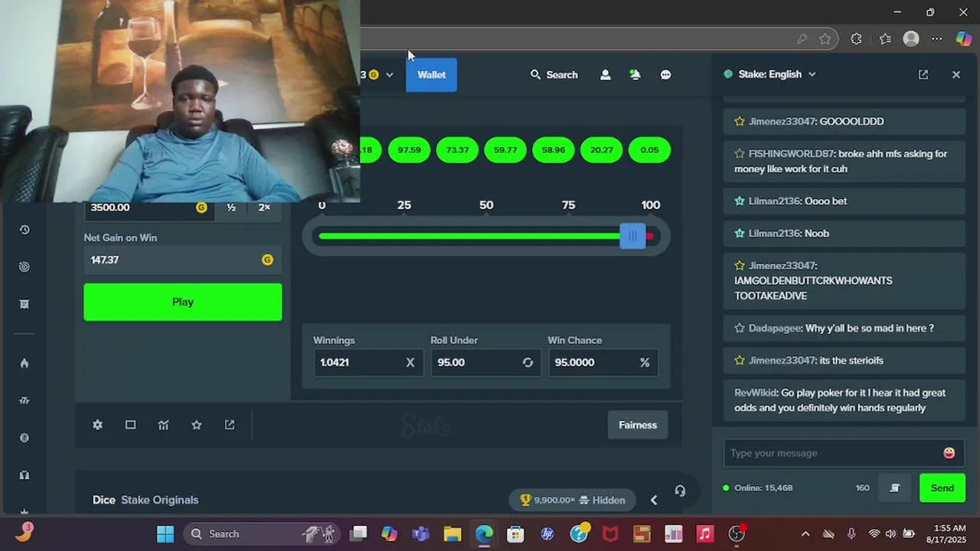Click the Wallet button
The width and height of the screenshot is (980, 551).
pyautogui.click(x=431, y=74)
